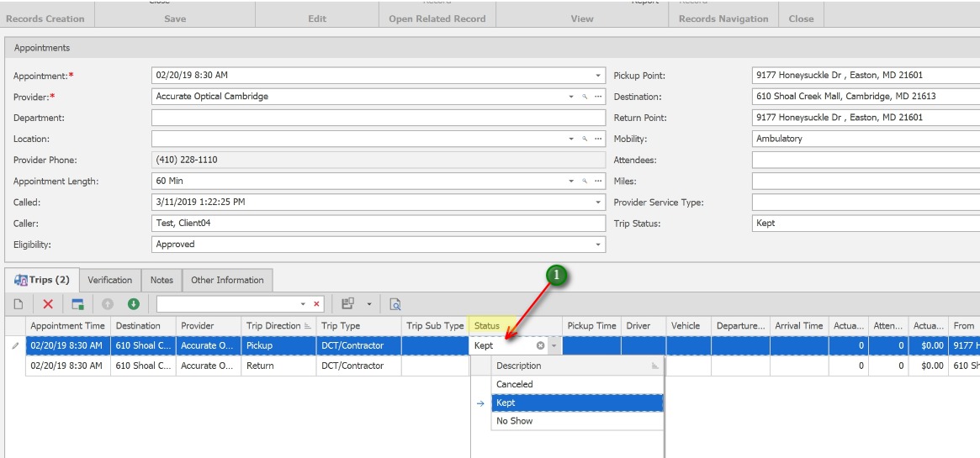
Task: Click the Mobility field showing Ambulatory
Action: tap(866, 140)
